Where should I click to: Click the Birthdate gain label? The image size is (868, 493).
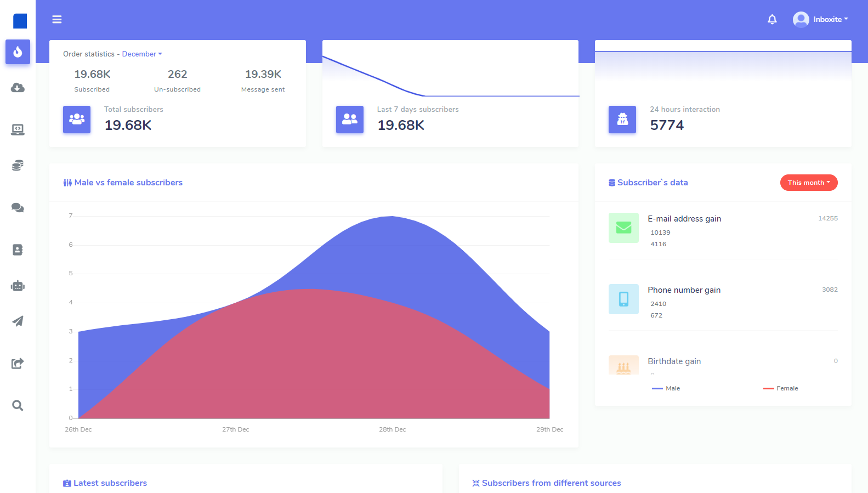pyautogui.click(x=674, y=361)
